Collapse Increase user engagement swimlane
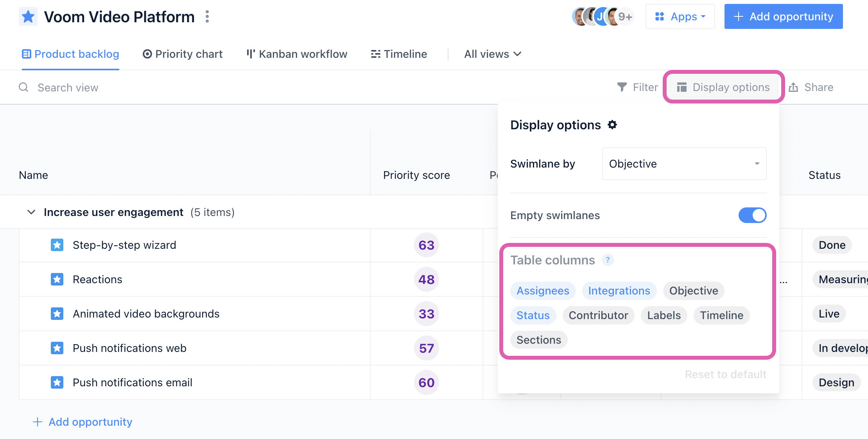 coord(31,212)
